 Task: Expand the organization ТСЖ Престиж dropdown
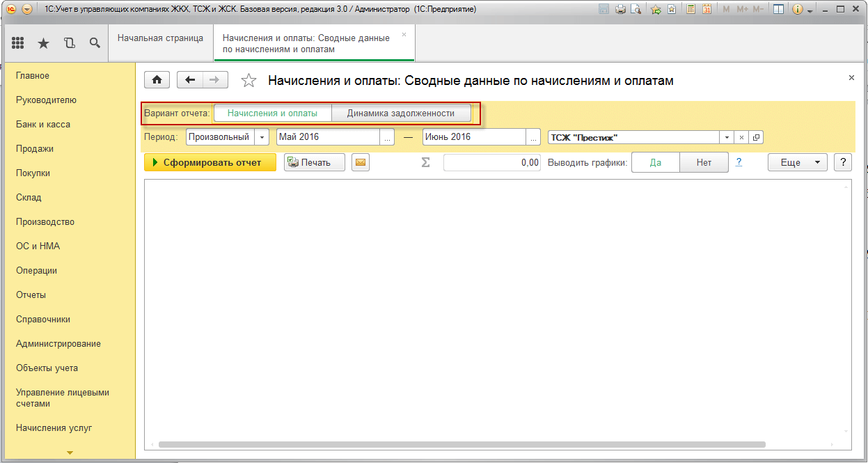726,137
